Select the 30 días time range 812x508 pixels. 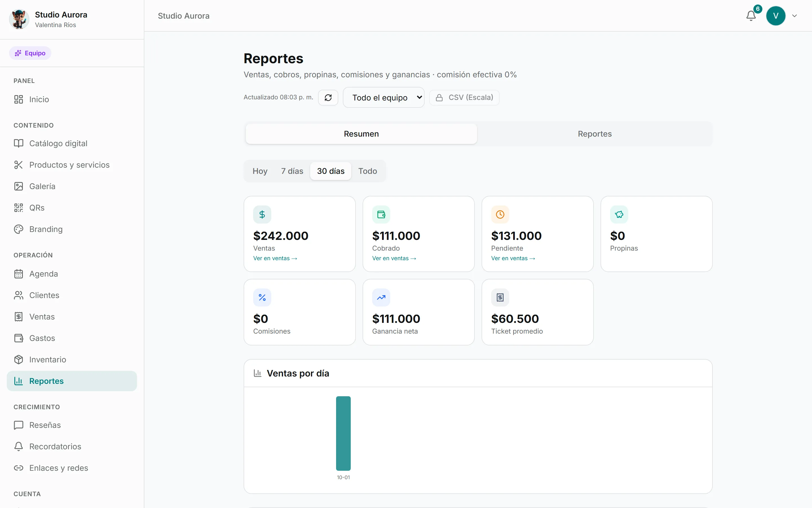coord(330,171)
